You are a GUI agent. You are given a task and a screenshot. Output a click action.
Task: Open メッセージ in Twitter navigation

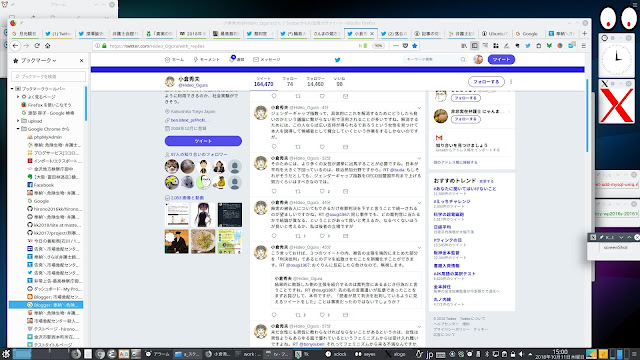pos(267,60)
